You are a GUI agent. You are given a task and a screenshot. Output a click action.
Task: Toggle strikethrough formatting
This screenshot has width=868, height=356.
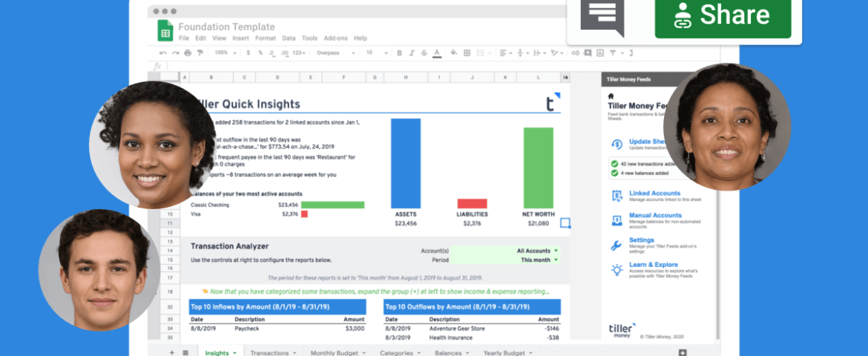tap(424, 53)
